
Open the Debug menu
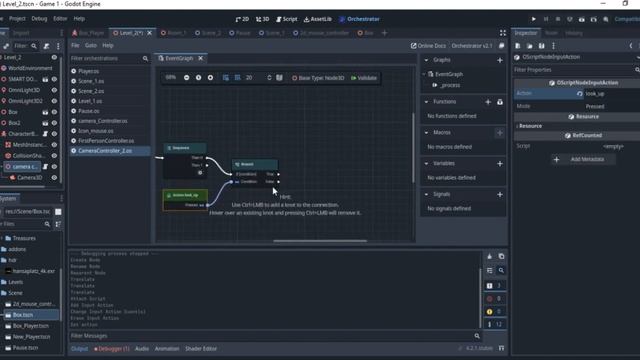(x=39, y=19)
